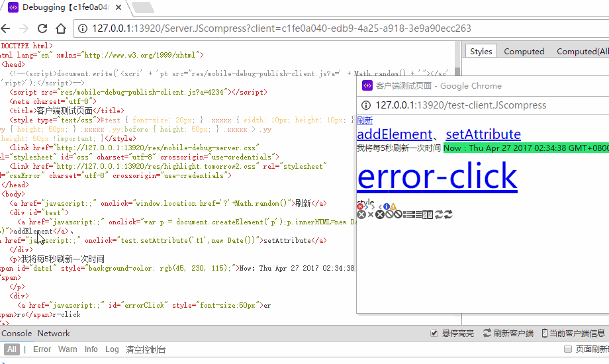Screen dimensions: 609x364
Task: Go back using the browser back arrow
Action: (x=5, y=28)
